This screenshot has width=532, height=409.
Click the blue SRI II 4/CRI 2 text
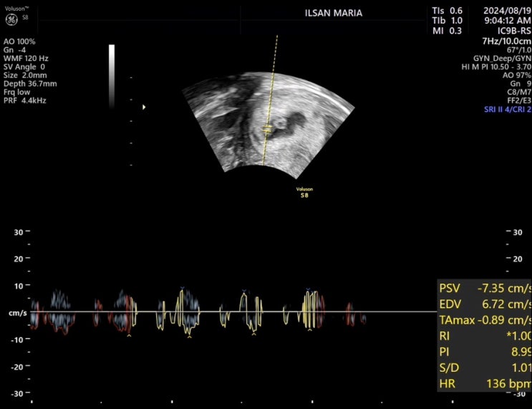point(508,110)
